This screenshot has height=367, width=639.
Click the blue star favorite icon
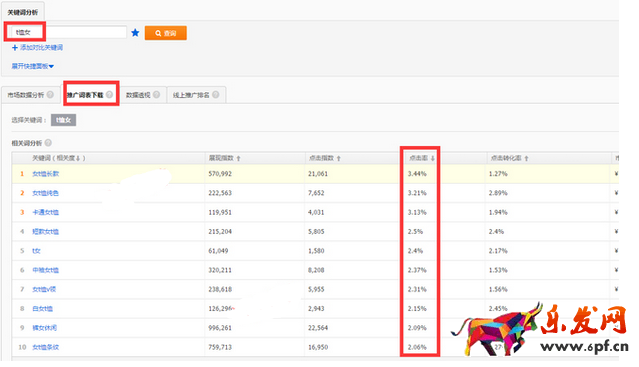pos(135,33)
